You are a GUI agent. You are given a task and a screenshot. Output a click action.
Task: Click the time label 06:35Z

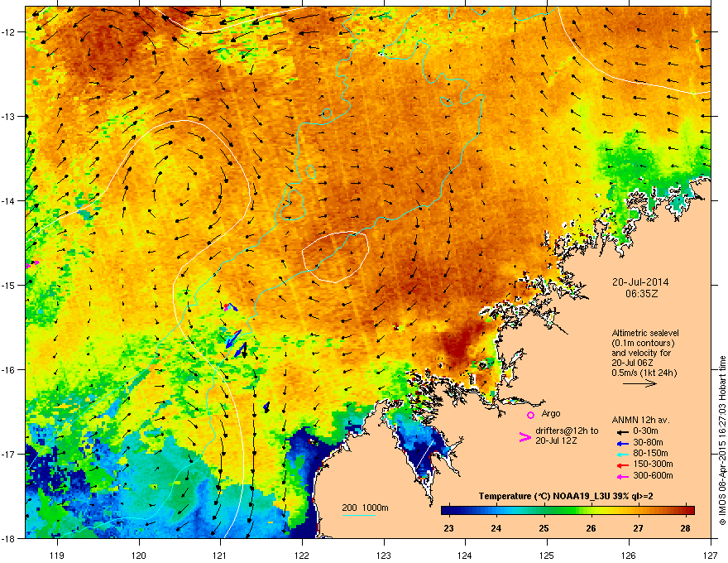click(x=642, y=294)
